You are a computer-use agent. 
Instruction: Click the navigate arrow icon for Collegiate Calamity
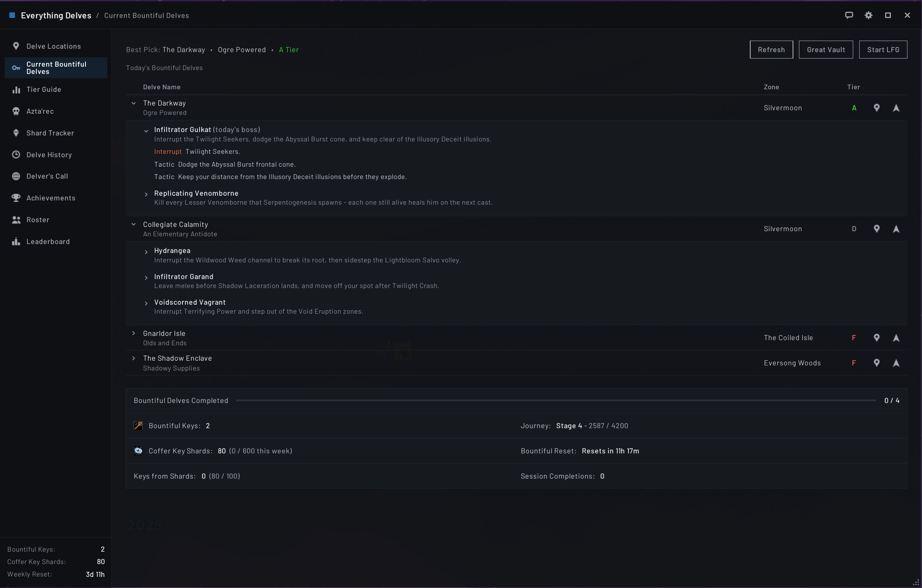(x=896, y=229)
